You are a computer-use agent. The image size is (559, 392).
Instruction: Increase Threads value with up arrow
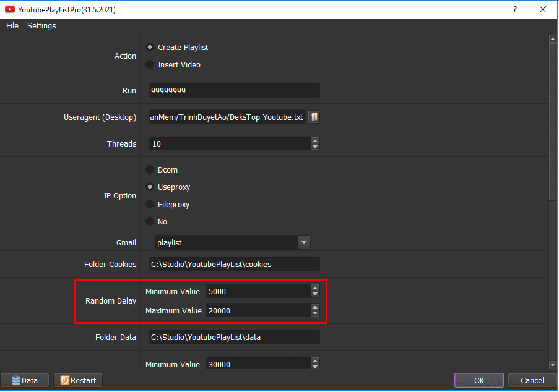coord(315,140)
